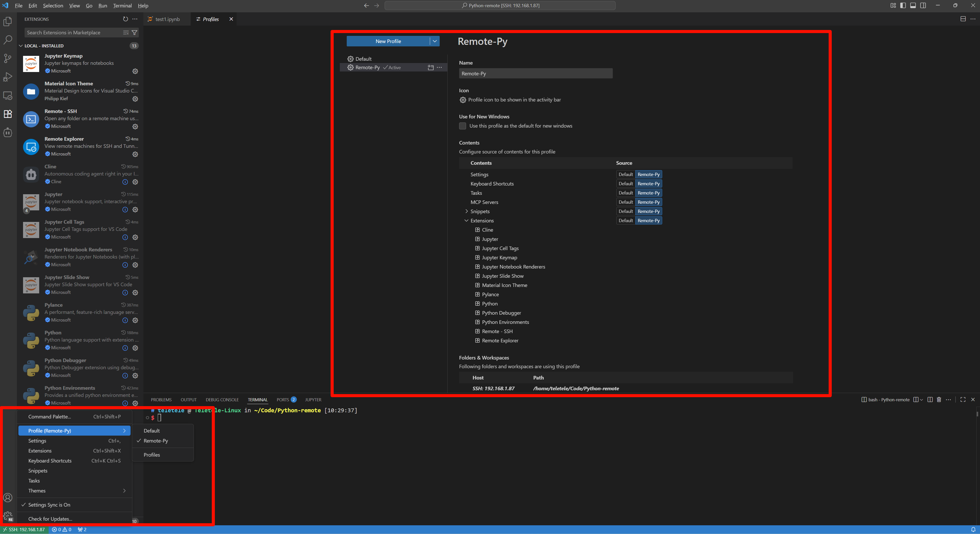Image resolution: width=980 pixels, height=534 pixels.
Task: Open Remote - SSH extension gear menu
Action: click(135, 126)
